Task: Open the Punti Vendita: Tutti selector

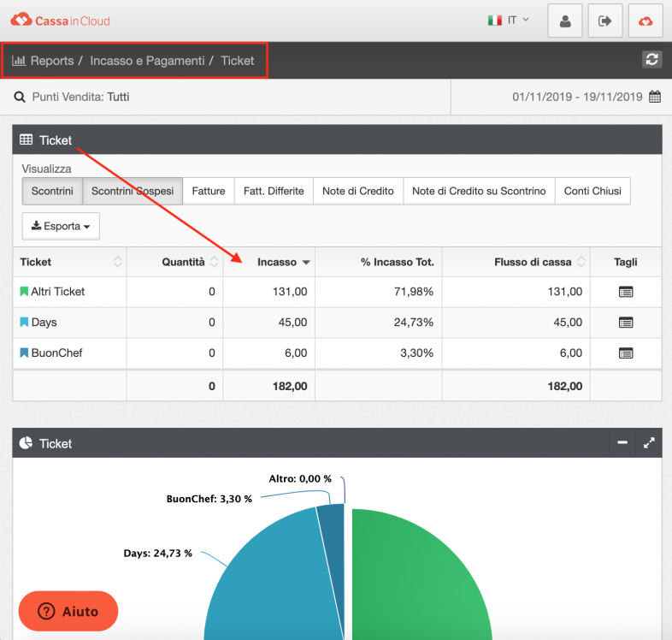Action: [80, 97]
